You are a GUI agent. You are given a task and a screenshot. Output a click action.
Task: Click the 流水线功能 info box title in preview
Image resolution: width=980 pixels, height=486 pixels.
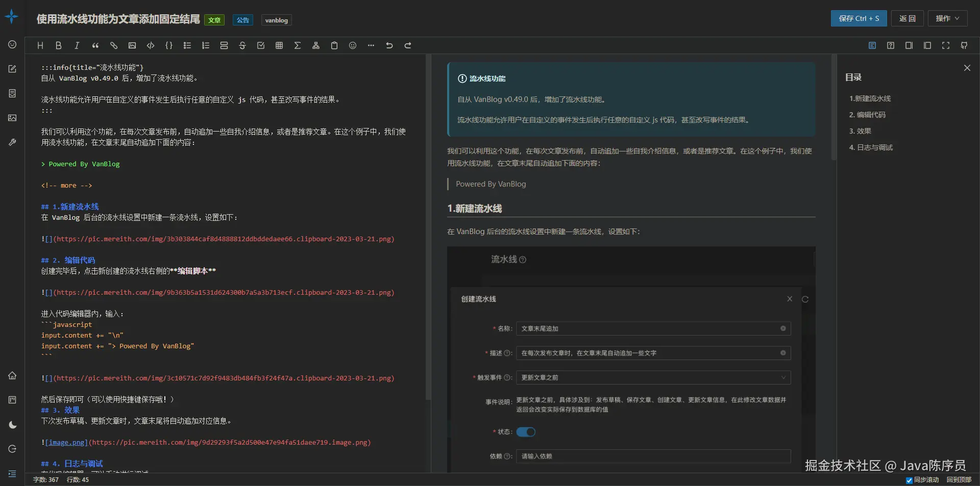pos(487,79)
